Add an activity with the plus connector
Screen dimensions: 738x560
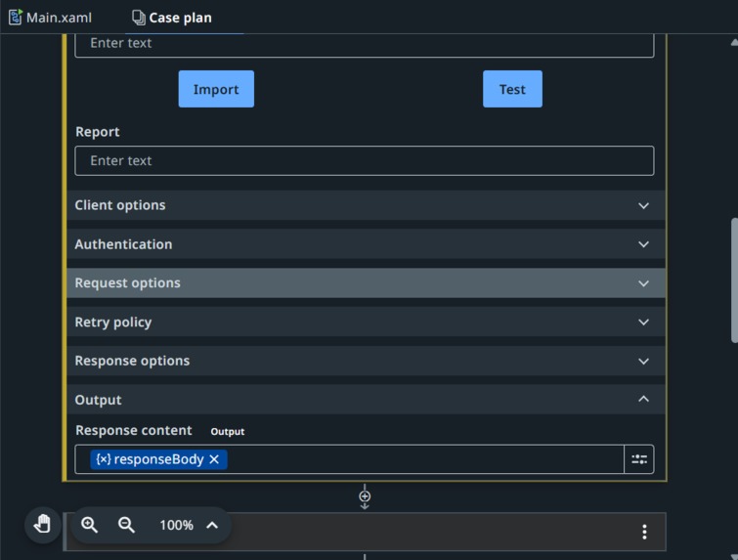coord(365,496)
